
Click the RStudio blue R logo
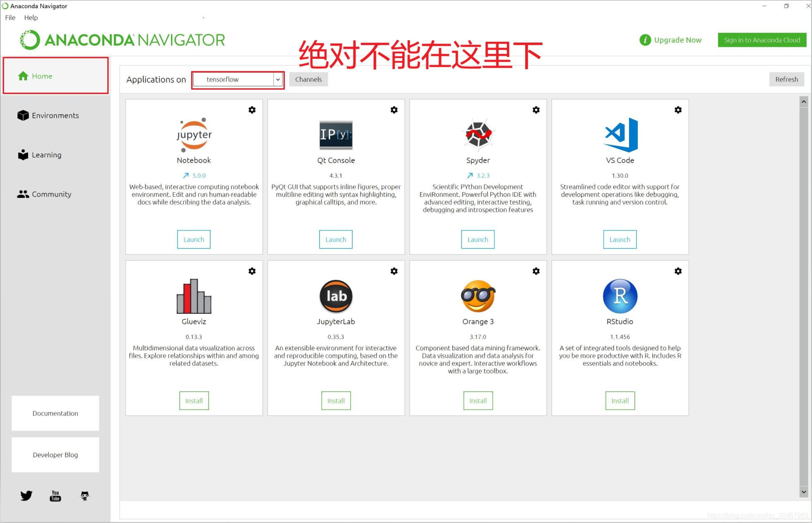[620, 296]
